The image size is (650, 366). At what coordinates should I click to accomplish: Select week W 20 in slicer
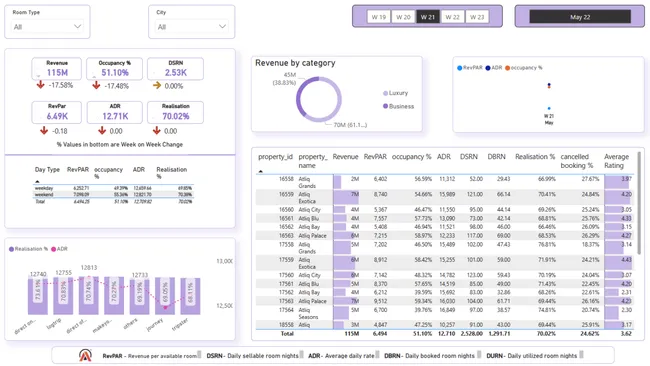pos(403,17)
